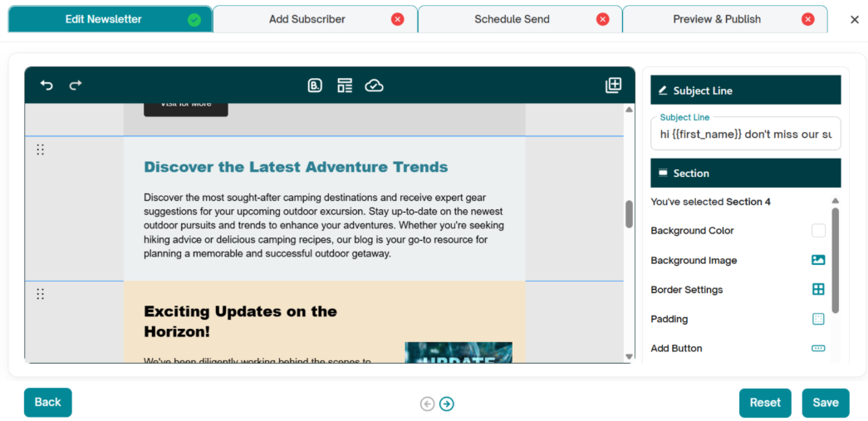Switch to the Add Subscriber tab

[315, 19]
